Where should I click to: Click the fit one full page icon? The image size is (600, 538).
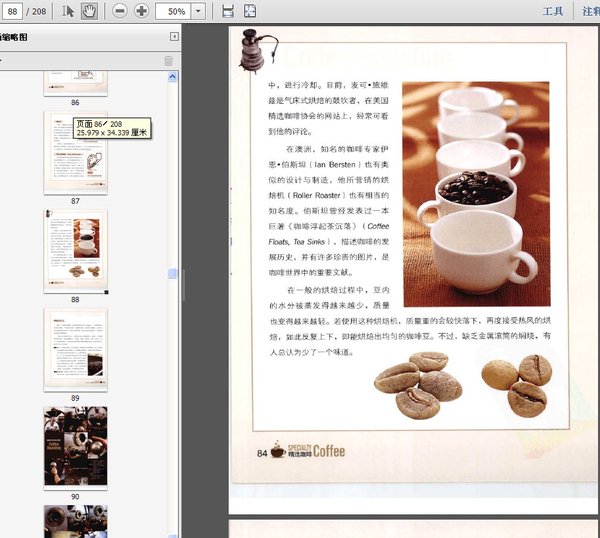(x=250, y=11)
